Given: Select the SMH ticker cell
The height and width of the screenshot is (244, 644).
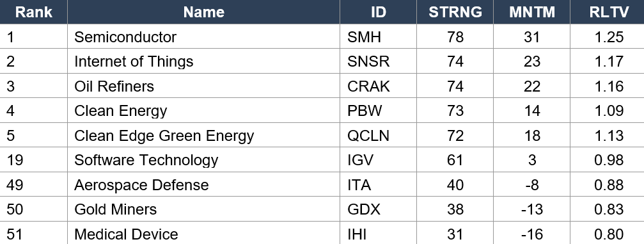Looking at the screenshot, I should 378,37.
